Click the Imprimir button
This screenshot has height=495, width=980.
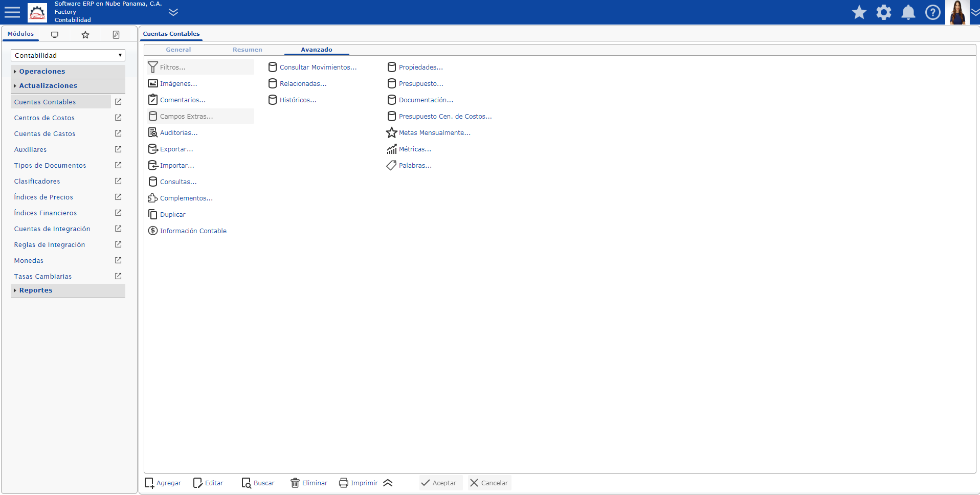[x=359, y=483]
